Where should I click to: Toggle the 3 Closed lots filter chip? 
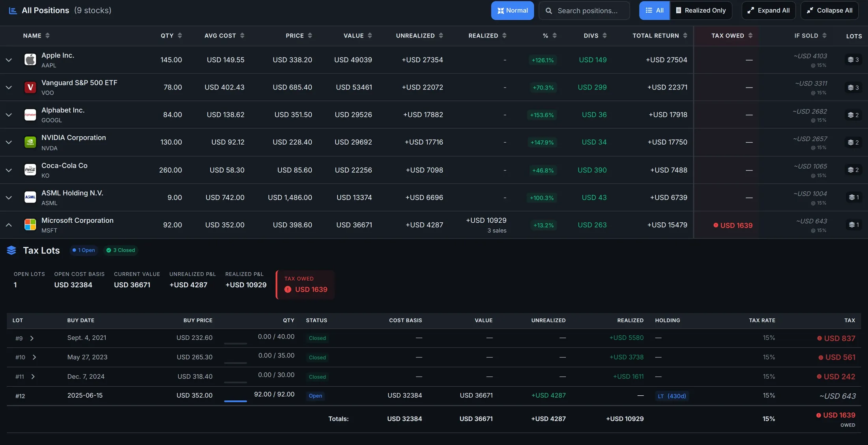point(120,250)
